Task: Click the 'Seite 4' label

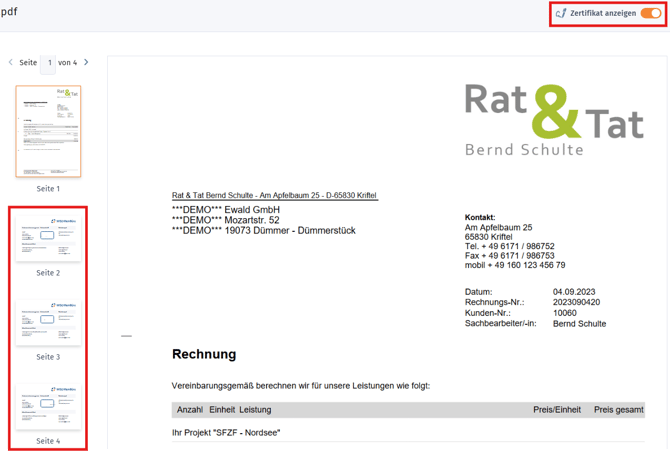Action: click(x=48, y=441)
